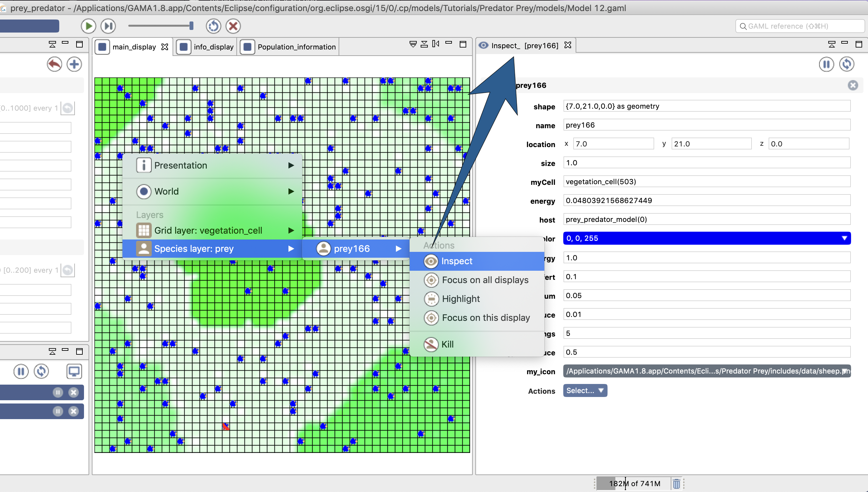Run the experiment with the green play button

coord(89,26)
